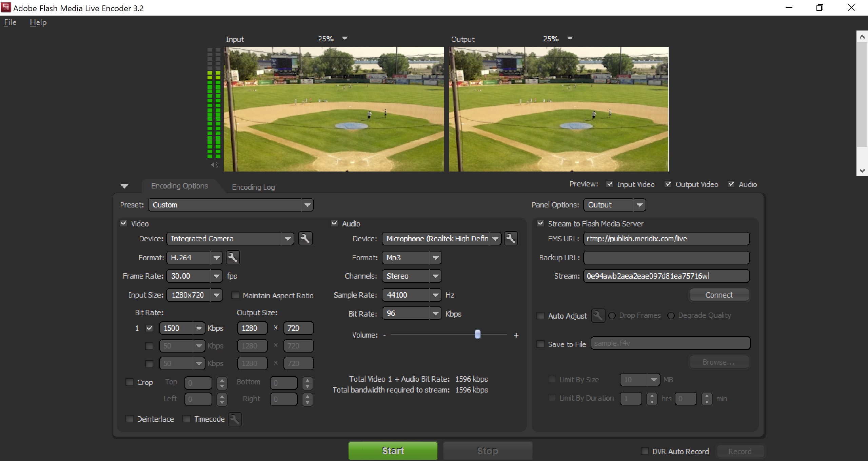The height and width of the screenshot is (461, 868).
Task: Open the audio Sample Rate dropdown
Action: pos(435,295)
